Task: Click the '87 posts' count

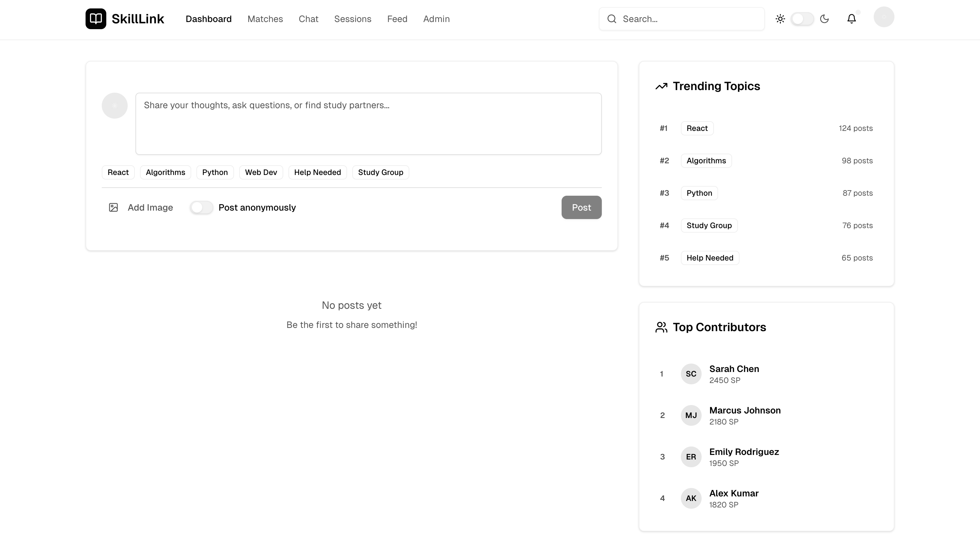Action: (857, 193)
